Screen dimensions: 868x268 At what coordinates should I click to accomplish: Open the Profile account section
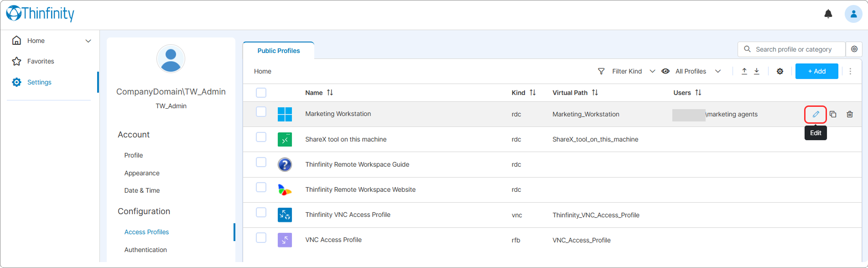pos(134,155)
